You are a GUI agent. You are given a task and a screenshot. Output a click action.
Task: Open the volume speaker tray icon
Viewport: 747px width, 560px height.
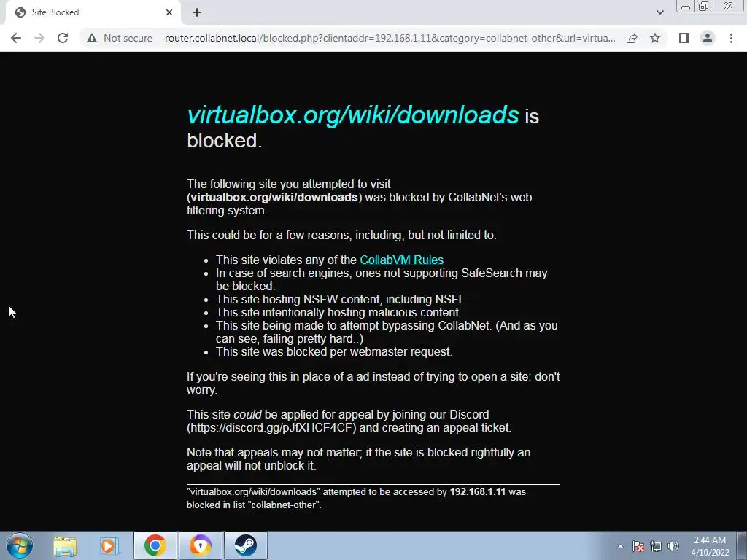673,546
